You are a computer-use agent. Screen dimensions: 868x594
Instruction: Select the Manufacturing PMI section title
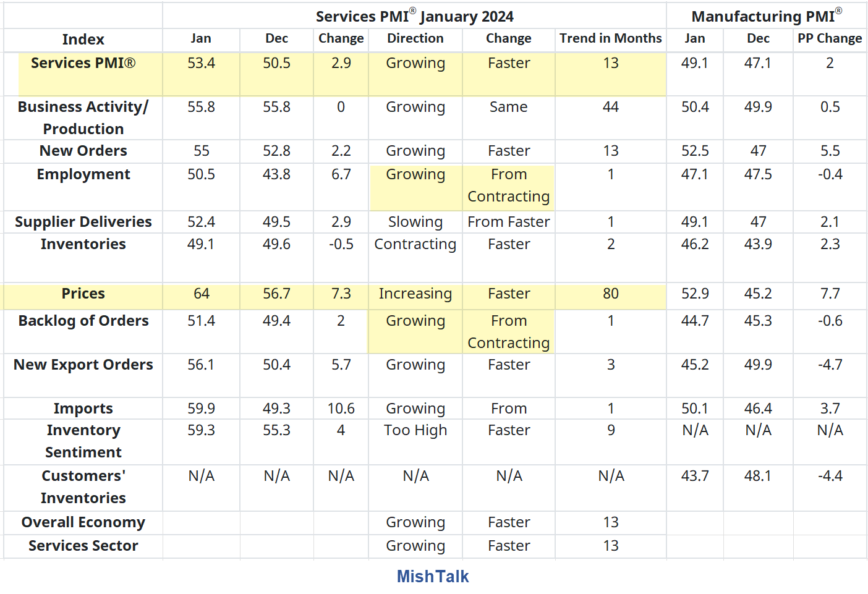(x=766, y=16)
